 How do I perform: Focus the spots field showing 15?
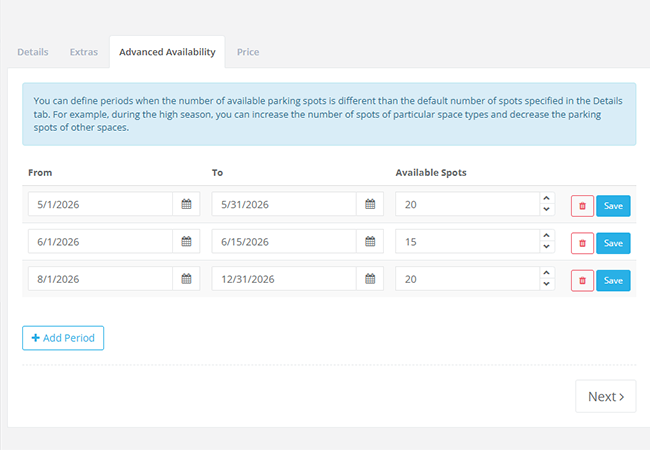point(468,241)
